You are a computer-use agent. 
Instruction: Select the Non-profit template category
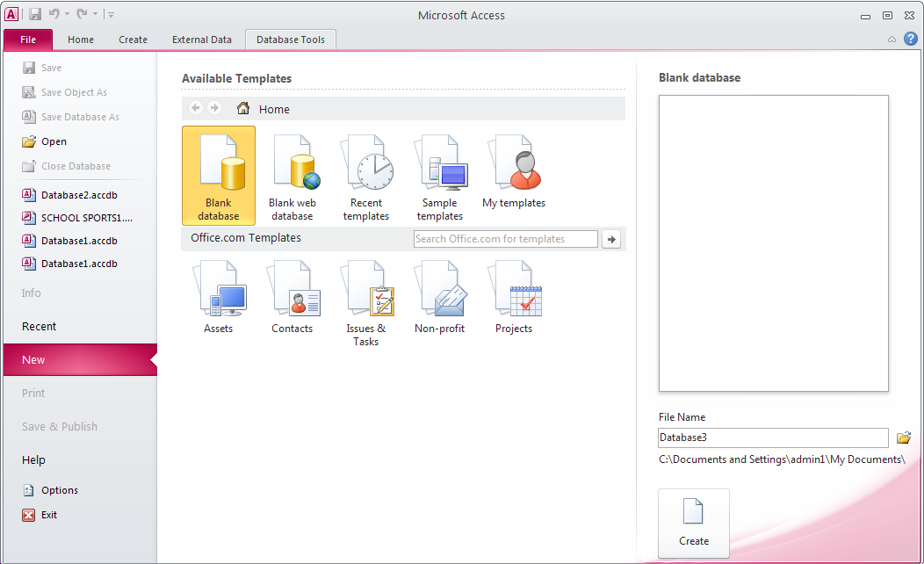point(440,298)
